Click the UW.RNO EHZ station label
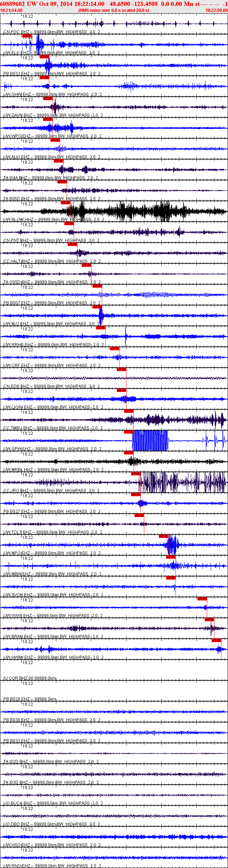228x868 pixels. (17, 866)
